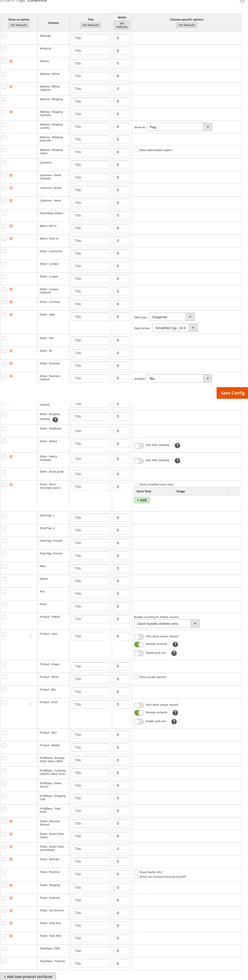The height and width of the screenshot is (980, 248).
Task: Open help for Sort filter statuses in Order: Status row
Action: pos(177,445)
